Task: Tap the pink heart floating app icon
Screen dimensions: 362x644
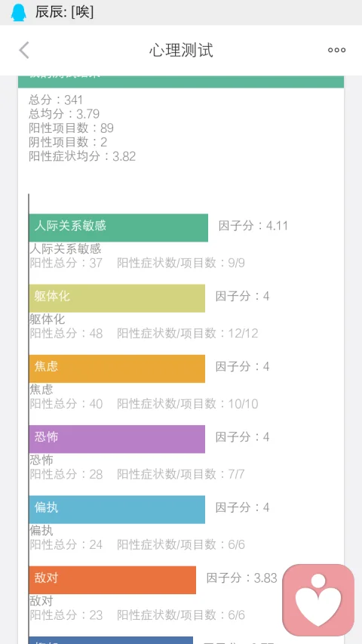Action: [318, 599]
